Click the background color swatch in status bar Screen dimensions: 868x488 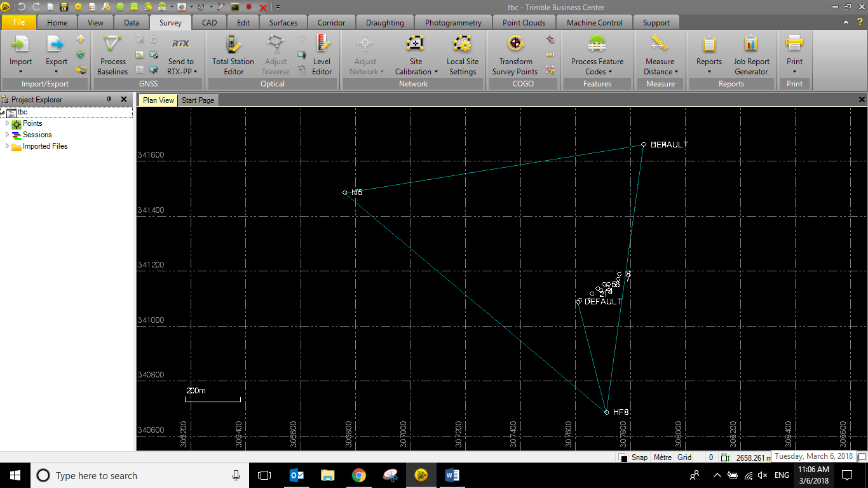click(623, 458)
